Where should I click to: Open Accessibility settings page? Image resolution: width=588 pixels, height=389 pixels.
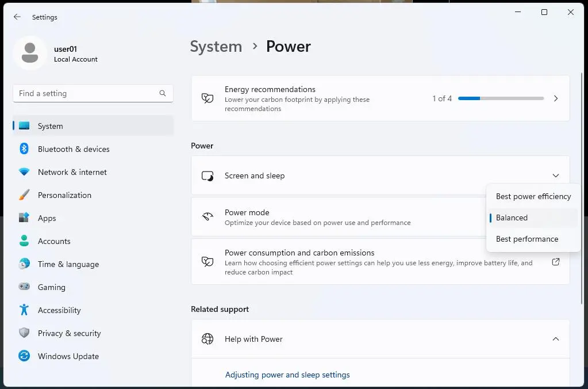coord(93,310)
